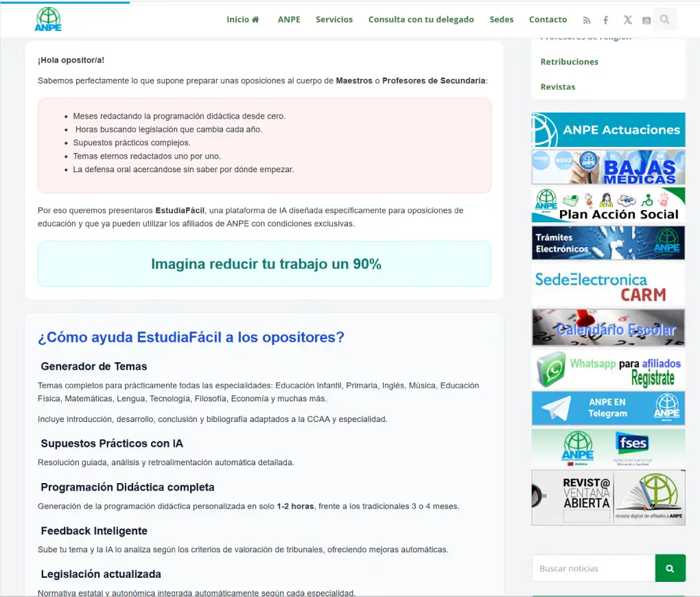The height and width of the screenshot is (597, 700).
Task: Click the 'Imagina reducir tu trabajo un 90%' box
Action: click(264, 264)
